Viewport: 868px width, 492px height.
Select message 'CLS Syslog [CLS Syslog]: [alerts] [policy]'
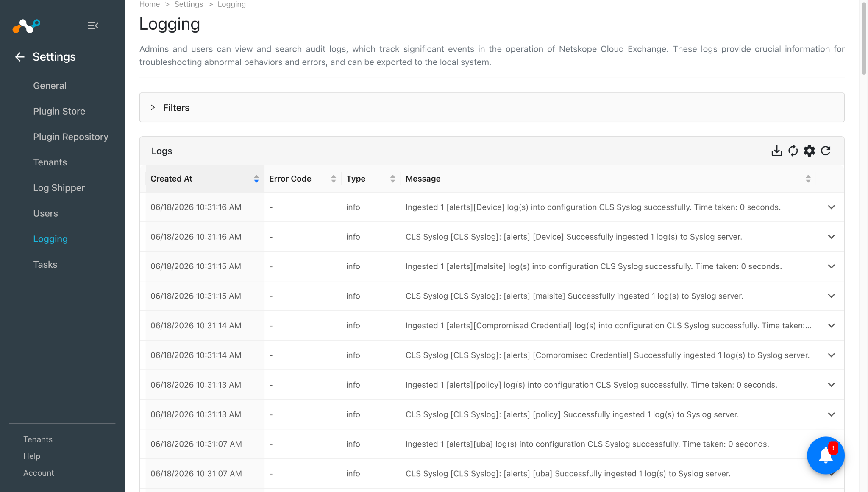click(572, 415)
